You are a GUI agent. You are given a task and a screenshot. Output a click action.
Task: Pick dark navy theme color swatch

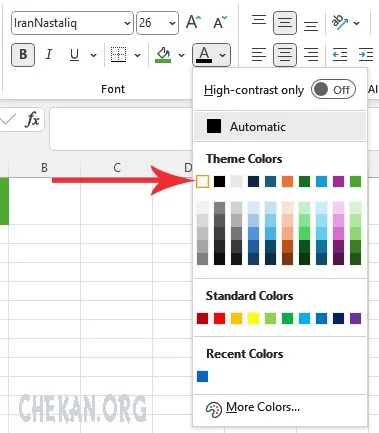coord(253,181)
